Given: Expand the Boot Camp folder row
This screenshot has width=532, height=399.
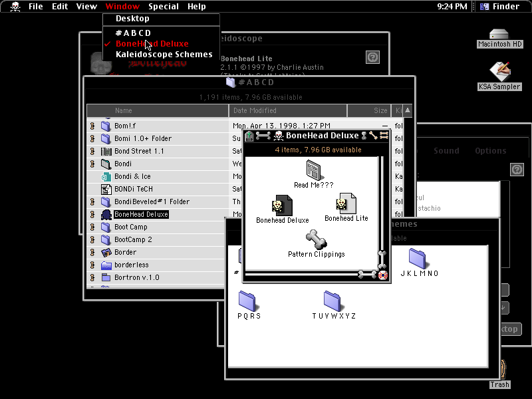Looking at the screenshot, I should 92,227.
